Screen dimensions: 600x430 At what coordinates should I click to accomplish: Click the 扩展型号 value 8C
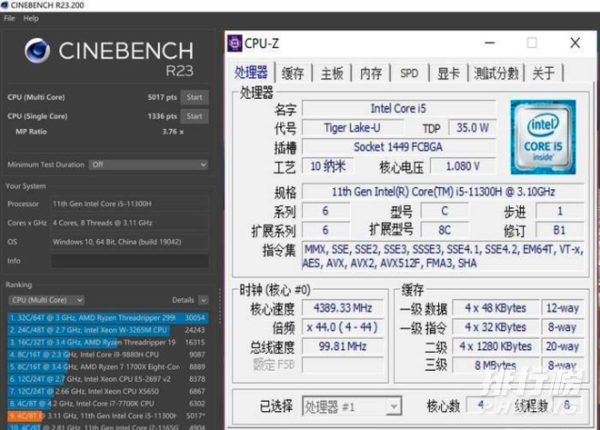tap(445, 230)
